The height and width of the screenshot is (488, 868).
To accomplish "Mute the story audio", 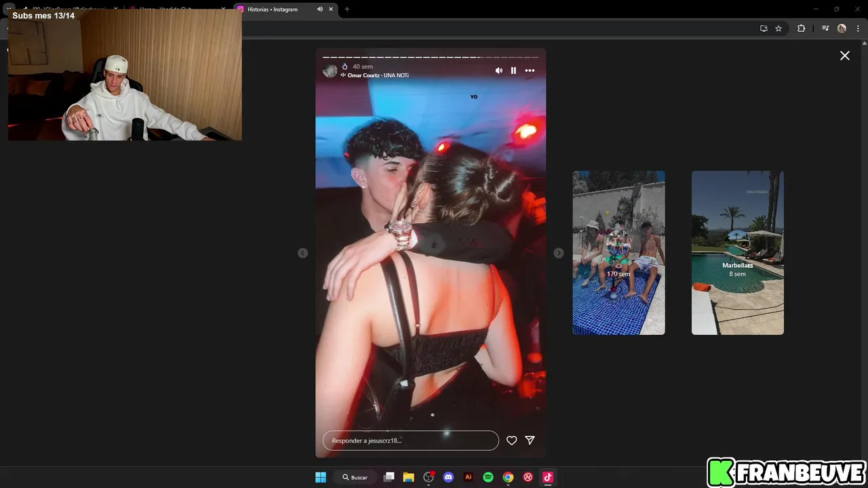I will pos(499,70).
